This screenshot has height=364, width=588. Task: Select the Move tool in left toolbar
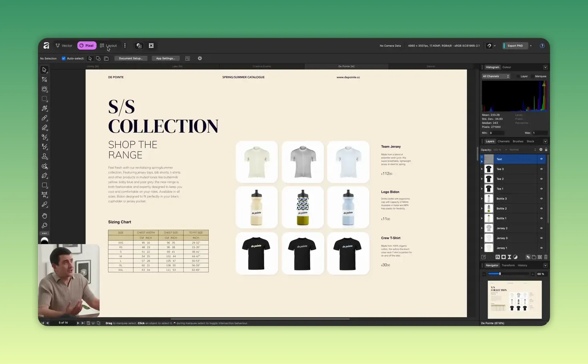44,70
